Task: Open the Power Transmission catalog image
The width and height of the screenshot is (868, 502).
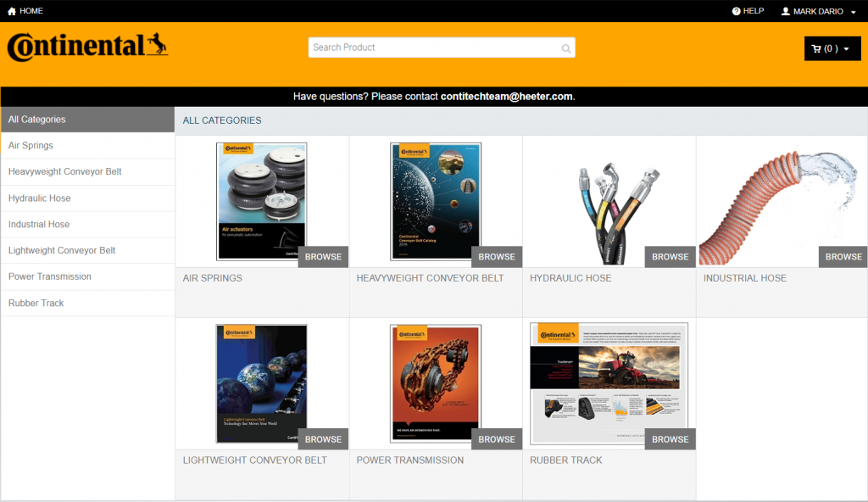Action: (x=435, y=383)
